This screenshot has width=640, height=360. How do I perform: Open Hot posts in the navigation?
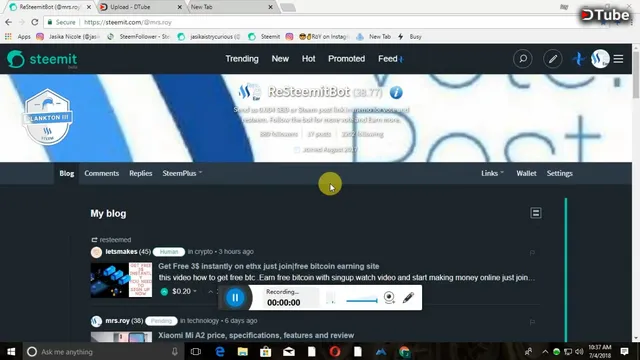pyautogui.click(x=309, y=59)
